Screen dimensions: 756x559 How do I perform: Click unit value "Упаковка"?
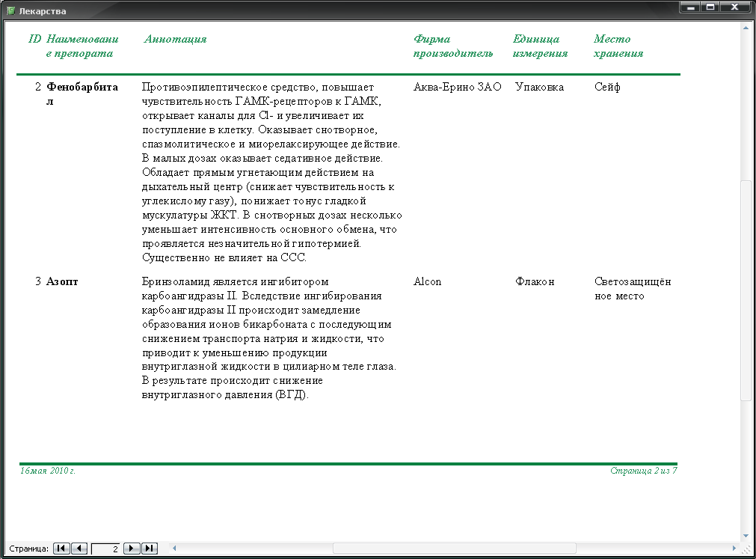tap(539, 87)
